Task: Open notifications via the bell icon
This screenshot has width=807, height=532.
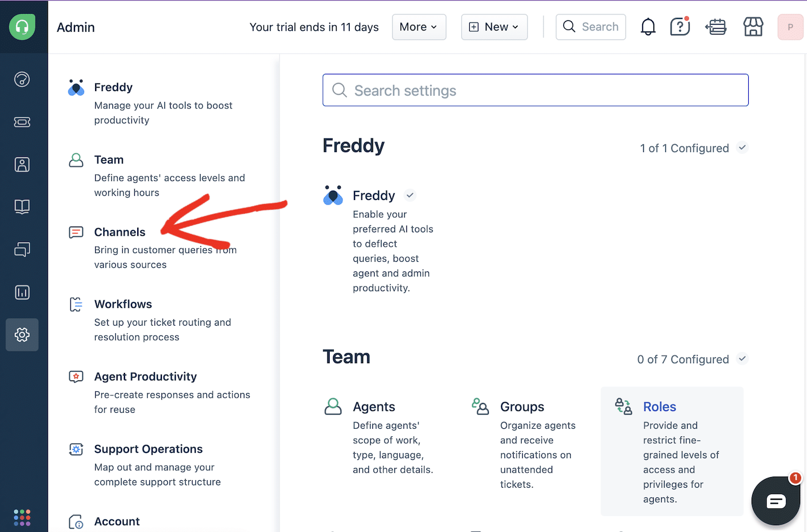Action: [648, 27]
